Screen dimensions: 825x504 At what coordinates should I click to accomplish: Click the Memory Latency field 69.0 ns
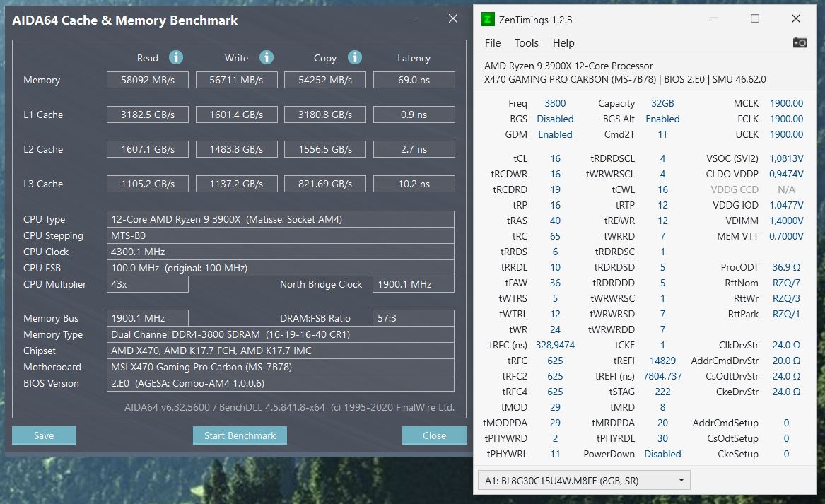[x=414, y=80]
